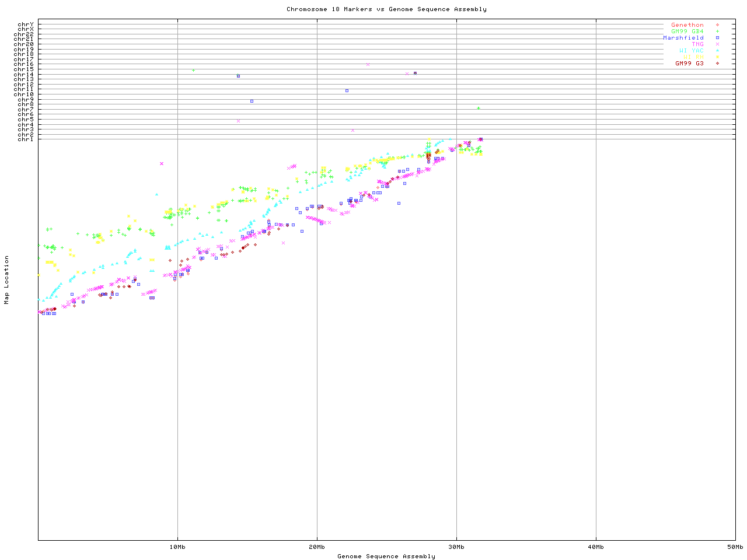Click the blue square Marshfield legend symbol
747x560 pixels.
717,38
